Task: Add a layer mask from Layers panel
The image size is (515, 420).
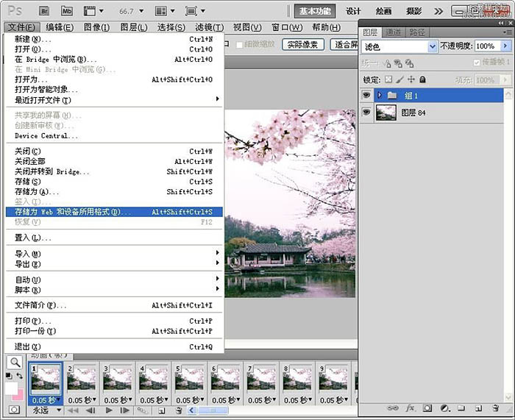Action: tap(427, 407)
